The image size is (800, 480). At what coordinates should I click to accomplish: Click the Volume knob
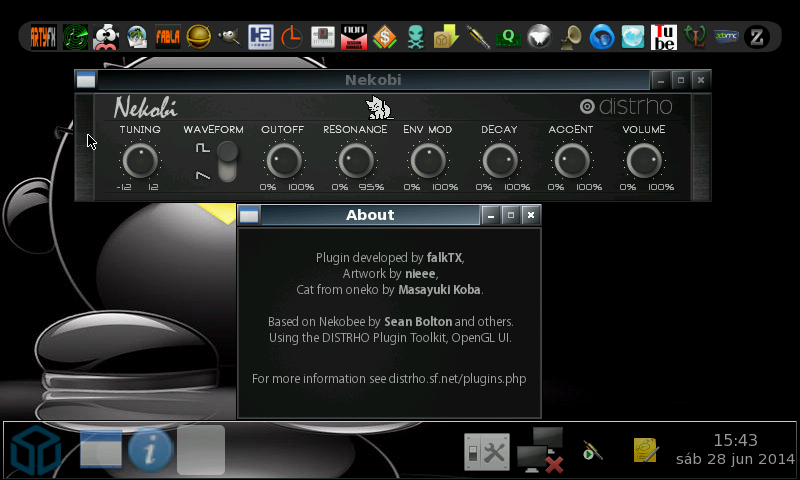(x=644, y=160)
